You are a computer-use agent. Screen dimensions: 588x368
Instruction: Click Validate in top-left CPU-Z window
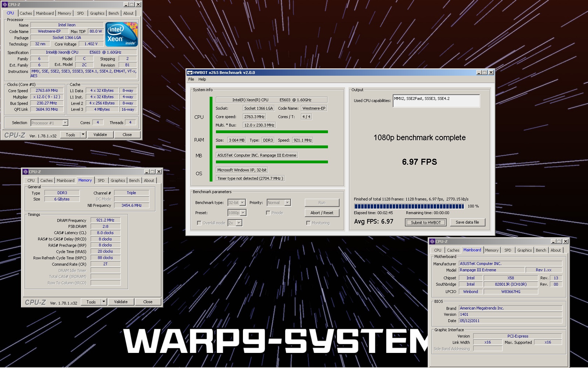pyautogui.click(x=100, y=135)
